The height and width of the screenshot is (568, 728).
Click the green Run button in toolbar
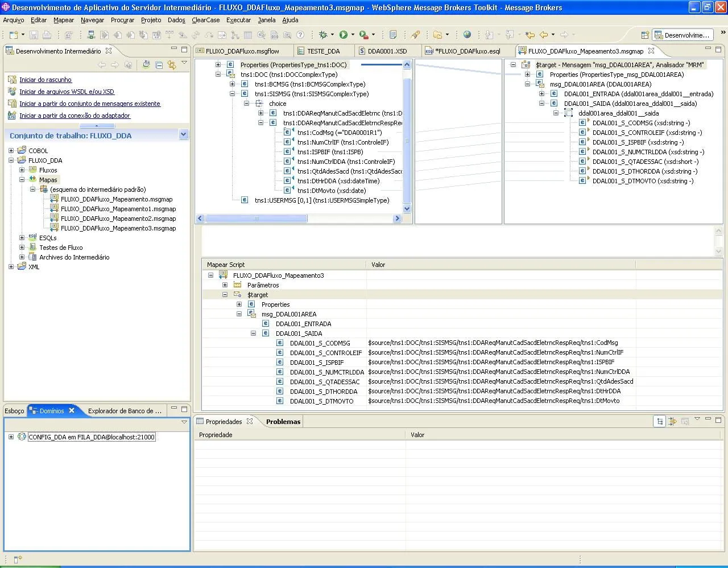point(344,35)
